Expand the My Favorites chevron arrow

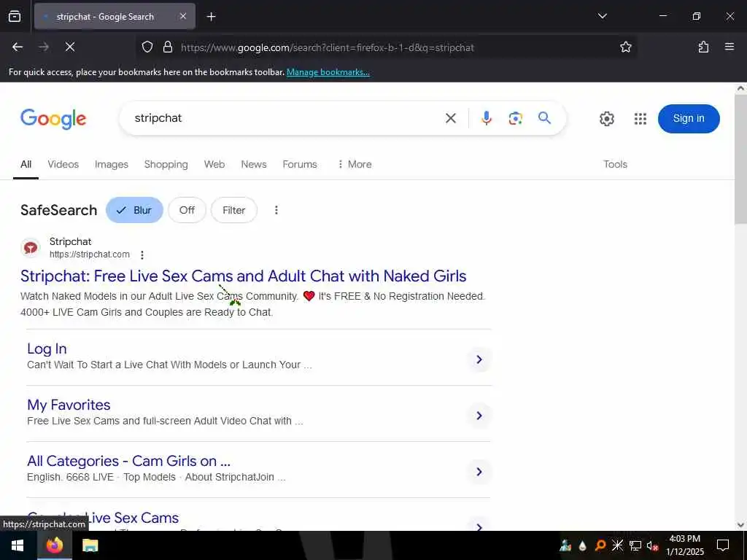(479, 416)
